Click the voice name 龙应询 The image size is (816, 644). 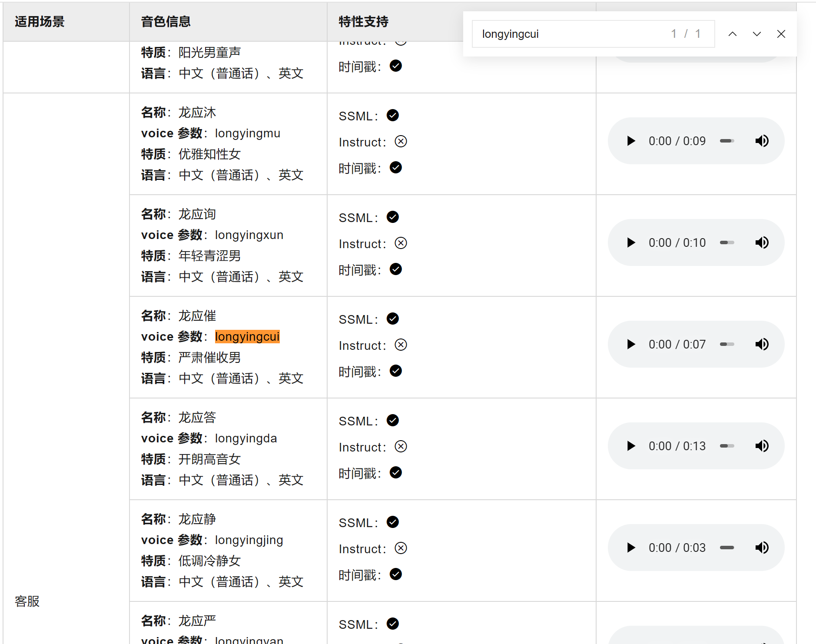(x=197, y=214)
